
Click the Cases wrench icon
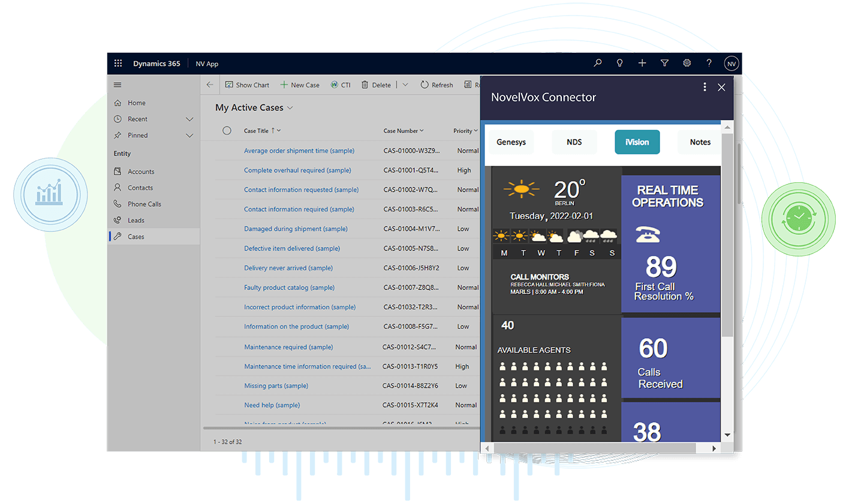pyautogui.click(x=118, y=236)
